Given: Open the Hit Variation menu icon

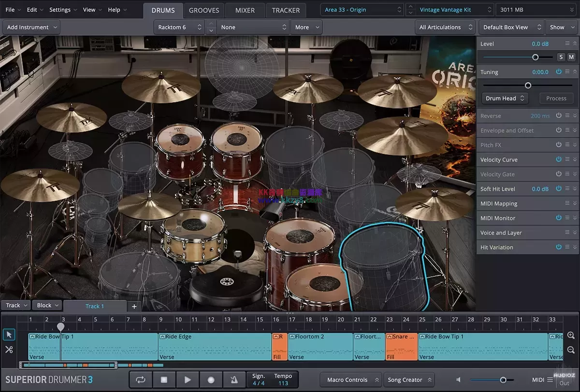Looking at the screenshot, I should tap(567, 247).
